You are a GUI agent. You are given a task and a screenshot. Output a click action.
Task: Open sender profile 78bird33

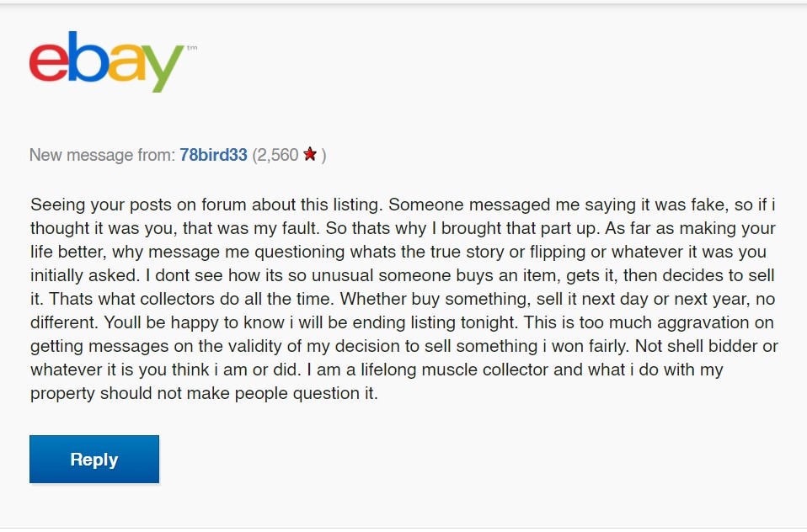coord(213,154)
